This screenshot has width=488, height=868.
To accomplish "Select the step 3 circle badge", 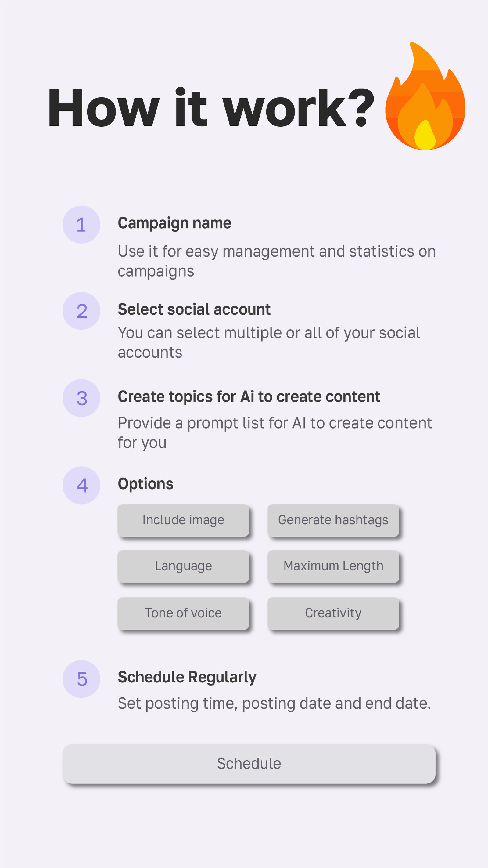I will [x=81, y=398].
